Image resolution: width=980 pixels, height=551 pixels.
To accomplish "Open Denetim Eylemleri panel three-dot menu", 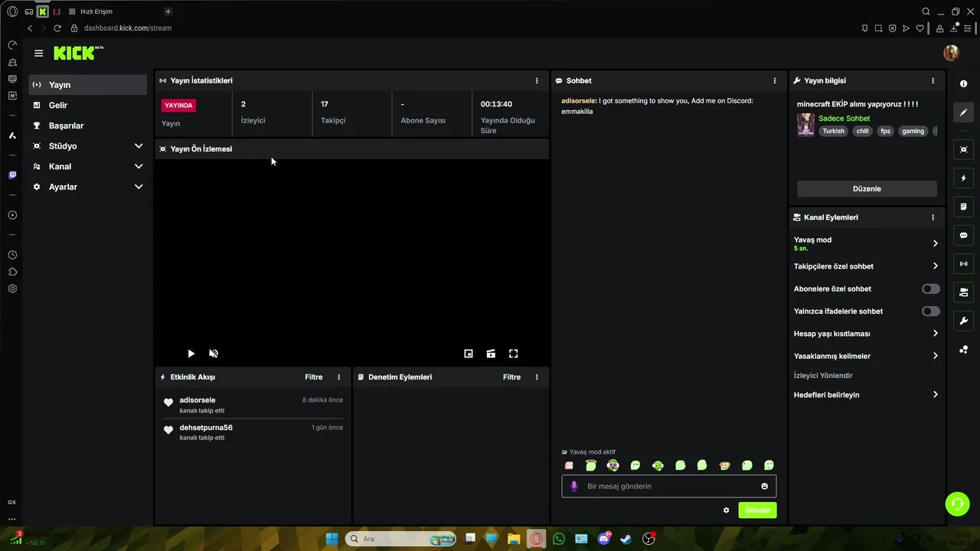I will [537, 377].
